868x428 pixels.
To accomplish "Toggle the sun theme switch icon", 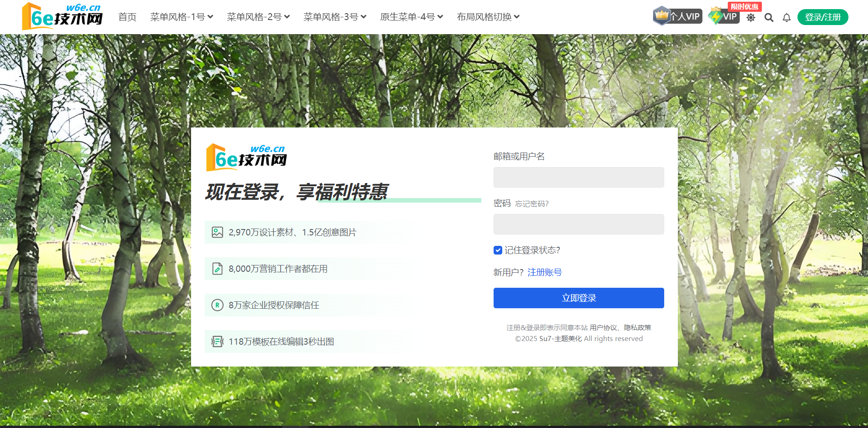I will click(x=751, y=18).
